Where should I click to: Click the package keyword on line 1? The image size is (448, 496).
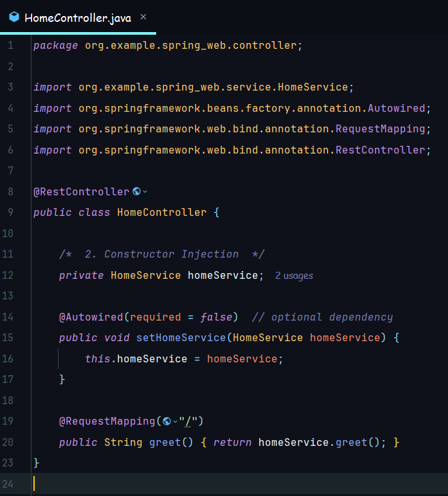tap(56, 46)
